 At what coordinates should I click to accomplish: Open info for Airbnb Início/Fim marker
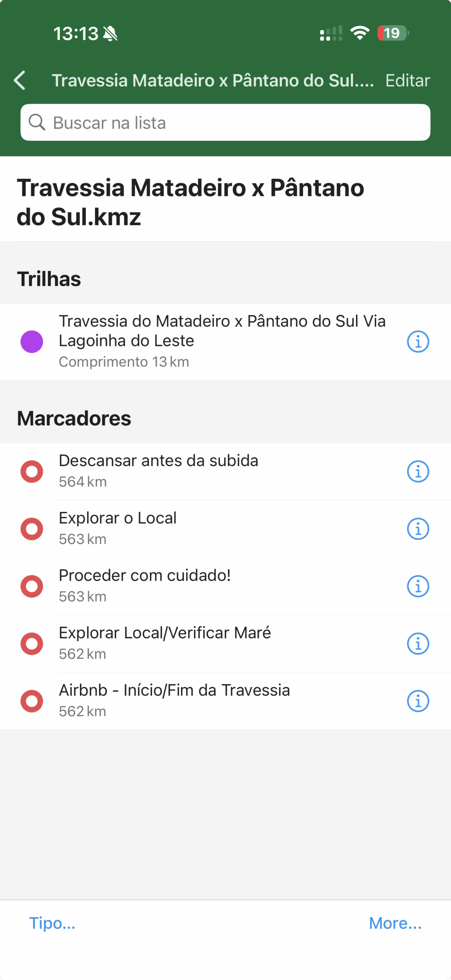point(418,701)
